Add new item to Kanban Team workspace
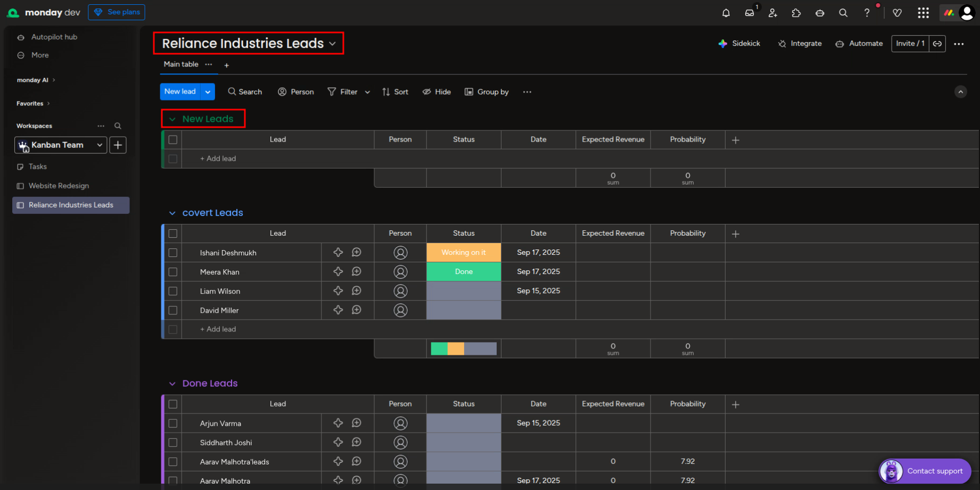This screenshot has height=490, width=980. pos(118,145)
